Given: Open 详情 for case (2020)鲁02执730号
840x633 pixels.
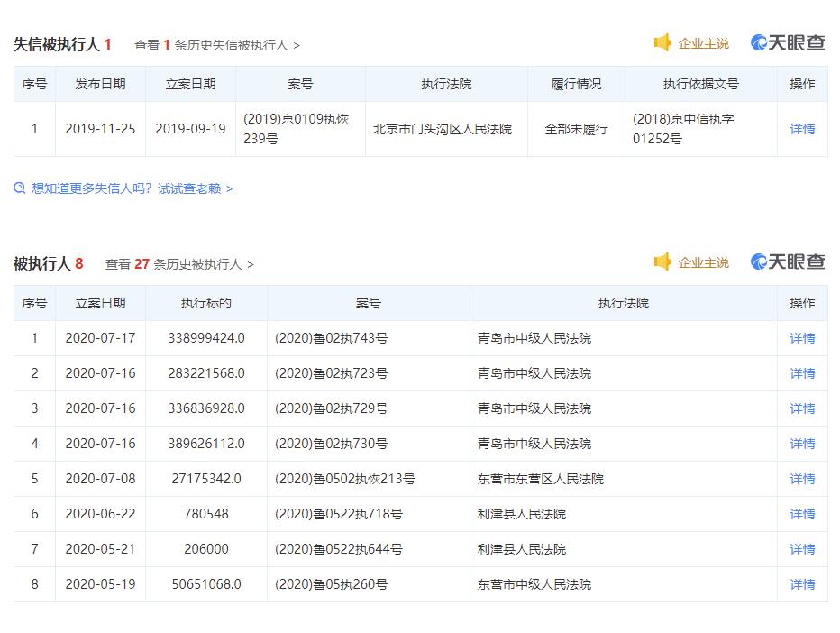Looking at the screenshot, I should pyautogui.click(x=802, y=444).
